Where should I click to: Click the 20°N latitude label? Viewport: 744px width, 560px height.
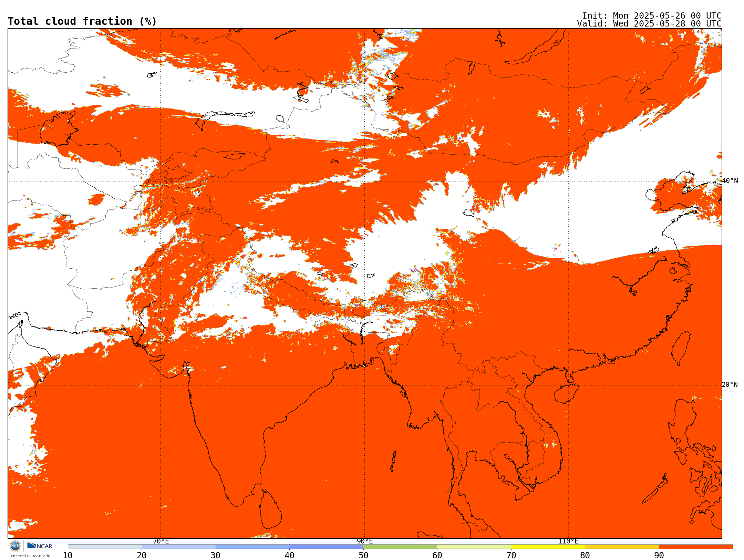(730, 385)
